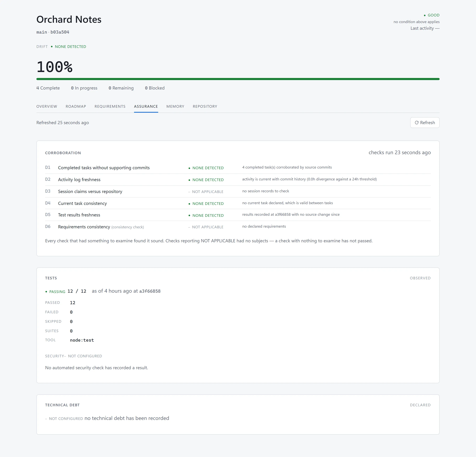This screenshot has width=476, height=457.
Task: Click 'checks run 23 seconds ago' text
Action: pos(400,152)
